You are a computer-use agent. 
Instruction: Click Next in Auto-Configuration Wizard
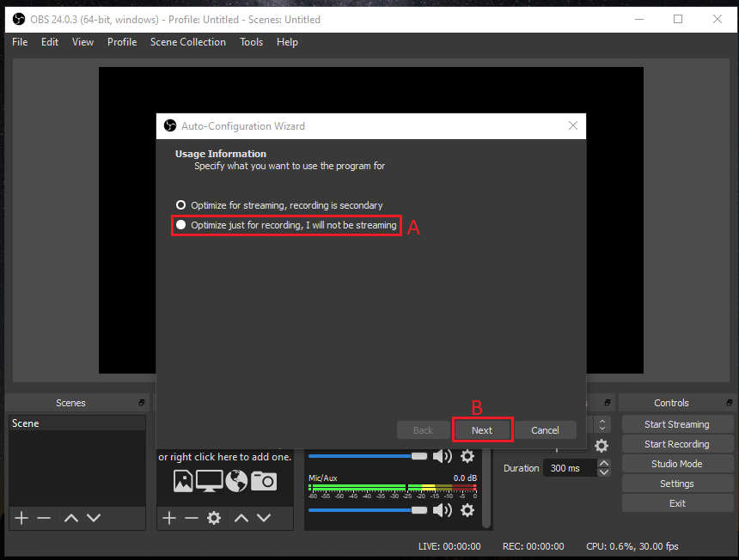pos(482,430)
